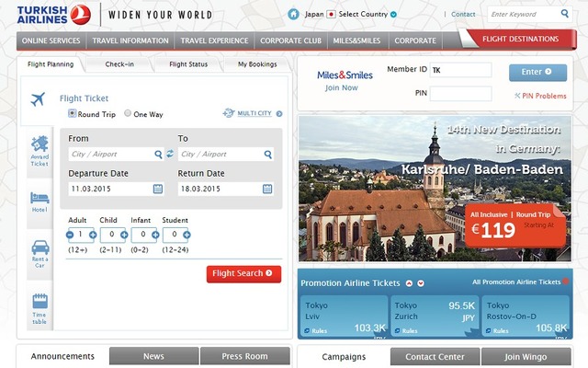Open the Karlsruhe/Baden-Baden promotion banner

[x=435, y=189]
